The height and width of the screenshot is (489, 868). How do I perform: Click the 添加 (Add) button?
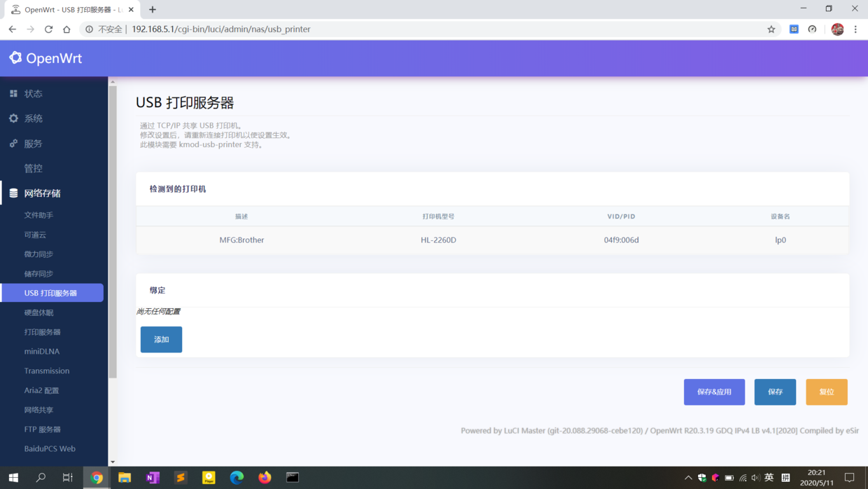161,338
